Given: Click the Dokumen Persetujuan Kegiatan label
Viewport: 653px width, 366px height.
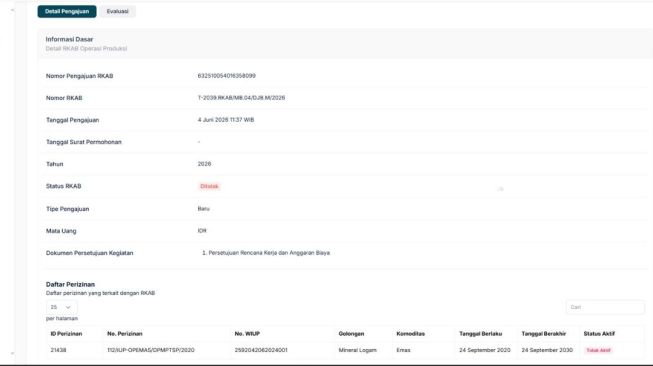Looking at the screenshot, I should (90, 253).
